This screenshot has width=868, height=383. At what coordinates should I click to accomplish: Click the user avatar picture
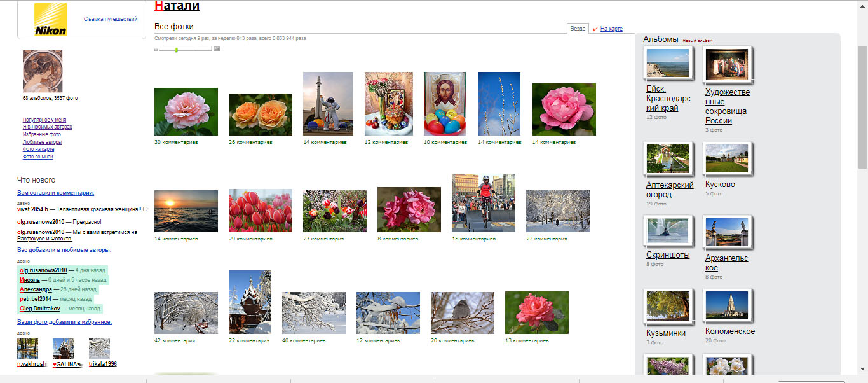[43, 71]
